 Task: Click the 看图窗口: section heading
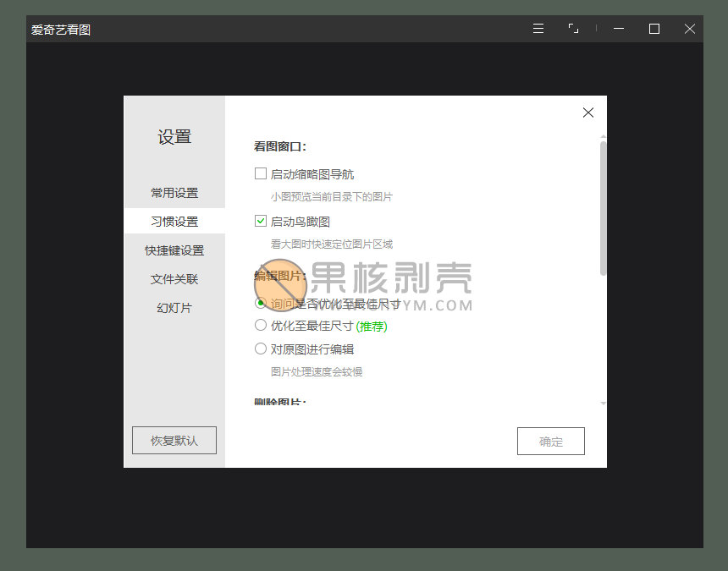coord(280,146)
